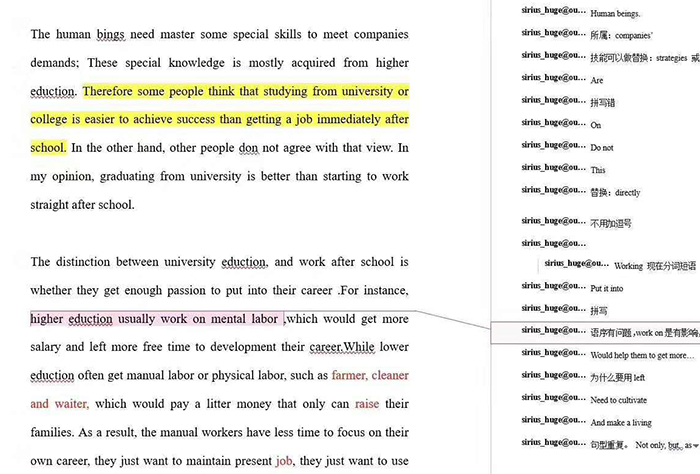This screenshot has width=700, height=474.
Task: Click the underlined word 'don' in first paragraph
Action: (249, 148)
